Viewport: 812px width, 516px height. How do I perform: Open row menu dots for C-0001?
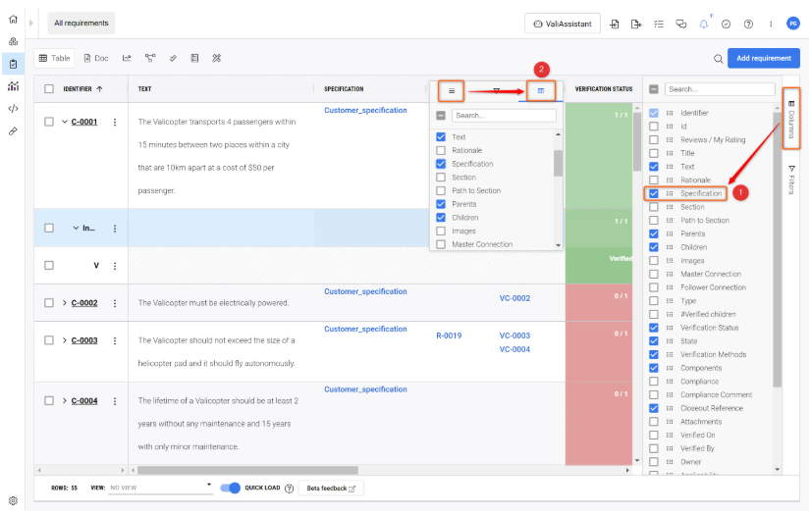click(115, 123)
